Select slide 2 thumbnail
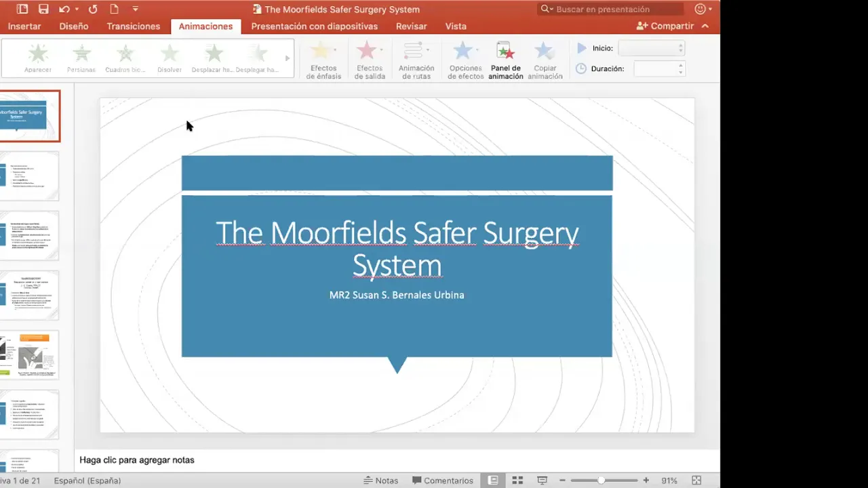This screenshot has height=488, width=868. click(29, 176)
